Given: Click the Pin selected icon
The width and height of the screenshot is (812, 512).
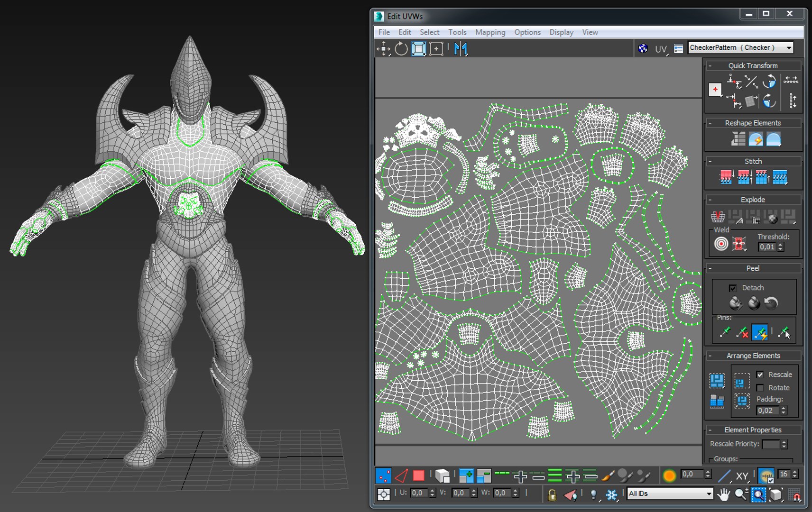Looking at the screenshot, I should [725, 333].
